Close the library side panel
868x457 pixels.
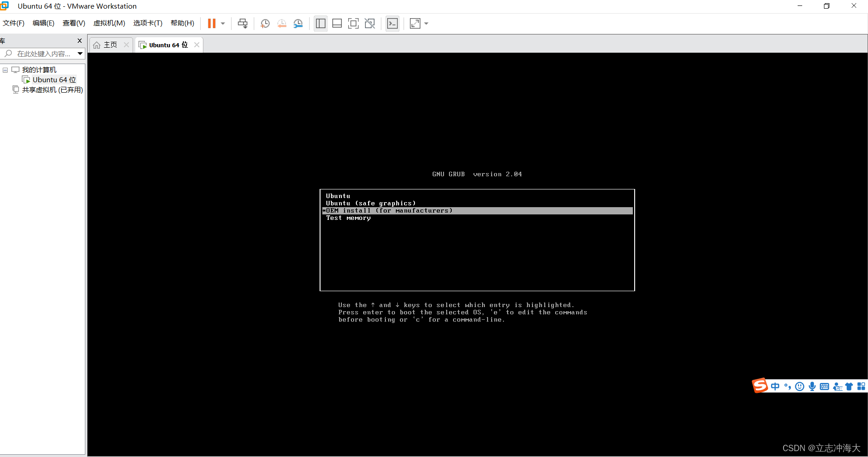(80, 41)
